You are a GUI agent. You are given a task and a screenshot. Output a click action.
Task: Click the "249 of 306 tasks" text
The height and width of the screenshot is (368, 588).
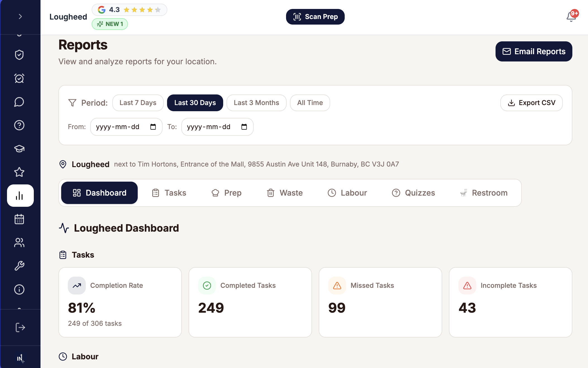coord(95,323)
